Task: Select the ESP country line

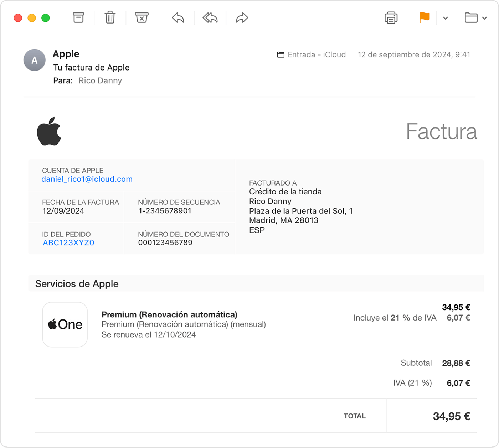Action: [x=257, y=230]
